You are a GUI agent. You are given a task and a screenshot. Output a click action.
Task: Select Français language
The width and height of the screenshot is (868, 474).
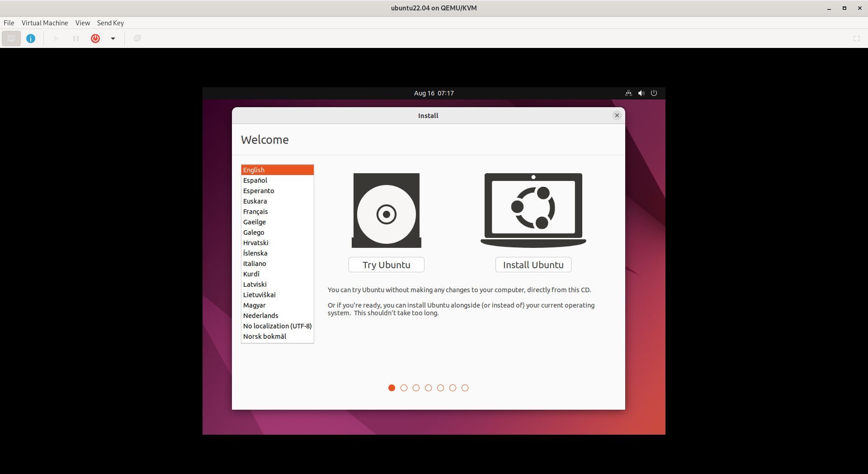[x=278, y=212]
